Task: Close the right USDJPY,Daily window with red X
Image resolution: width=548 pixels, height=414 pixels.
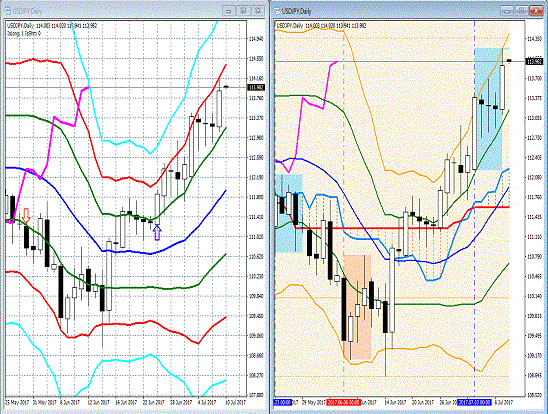Action: 535,11
